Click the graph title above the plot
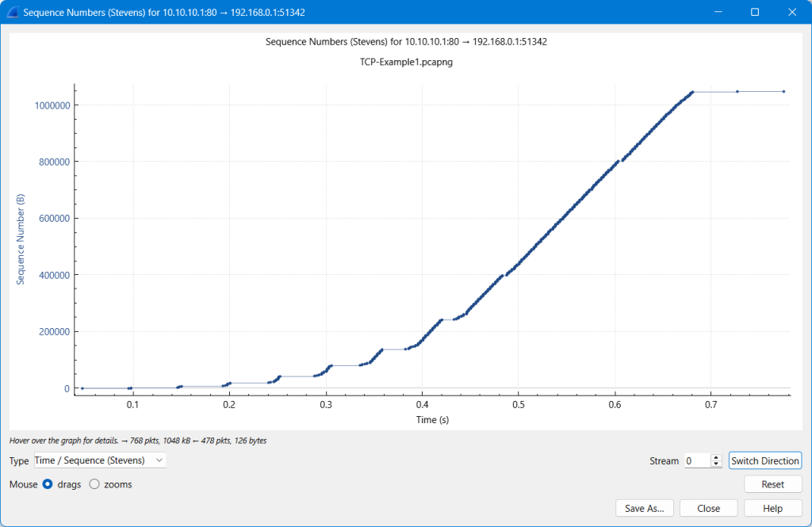The height and width of the screenshot is (527, 812). tap(406, 42)
